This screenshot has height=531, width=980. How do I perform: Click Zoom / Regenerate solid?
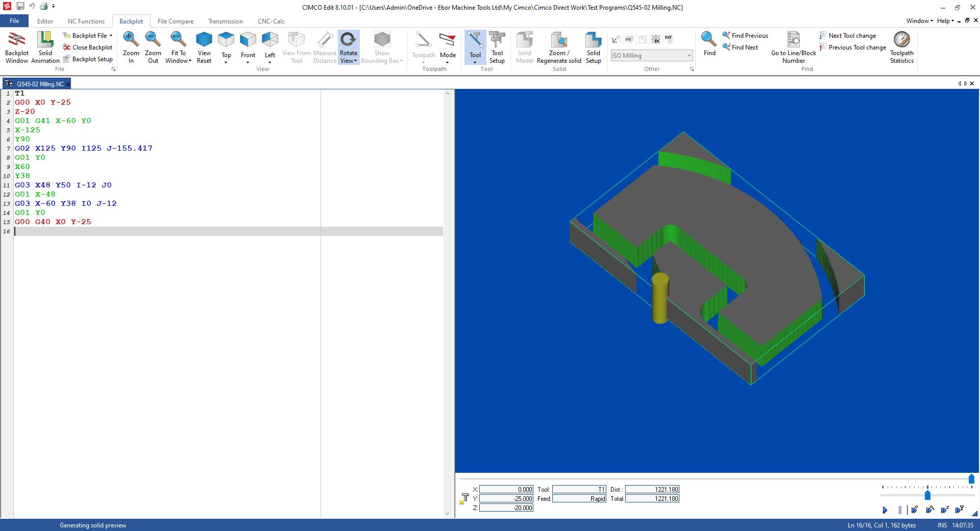point(559,47)
